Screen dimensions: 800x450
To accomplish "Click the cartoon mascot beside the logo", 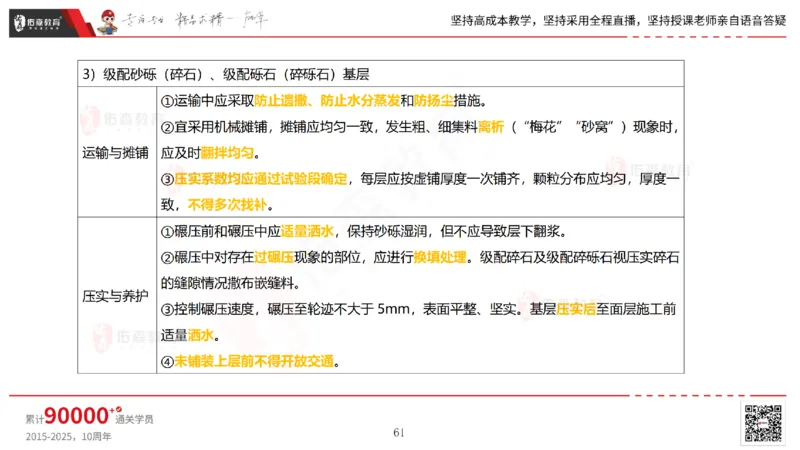I will (108, 22).
